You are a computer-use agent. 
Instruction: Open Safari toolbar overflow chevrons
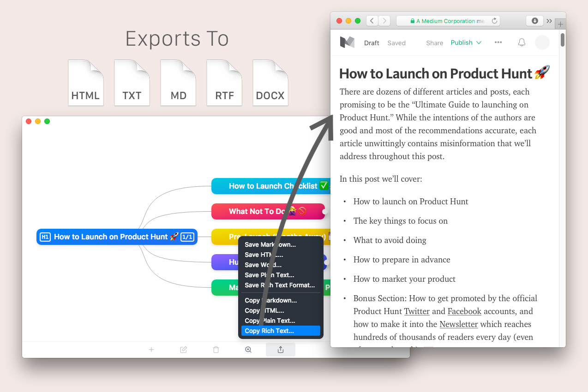(x=549, y=21)
